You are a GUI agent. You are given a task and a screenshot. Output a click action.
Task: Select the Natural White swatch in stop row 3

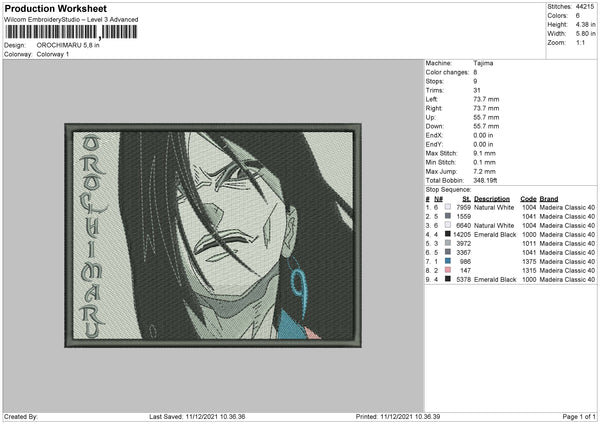point(447,225)
